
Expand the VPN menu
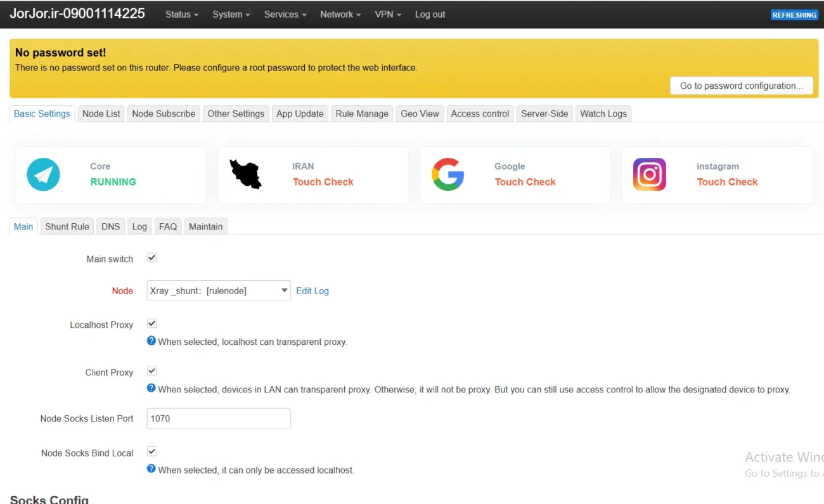tap(389, 15)
